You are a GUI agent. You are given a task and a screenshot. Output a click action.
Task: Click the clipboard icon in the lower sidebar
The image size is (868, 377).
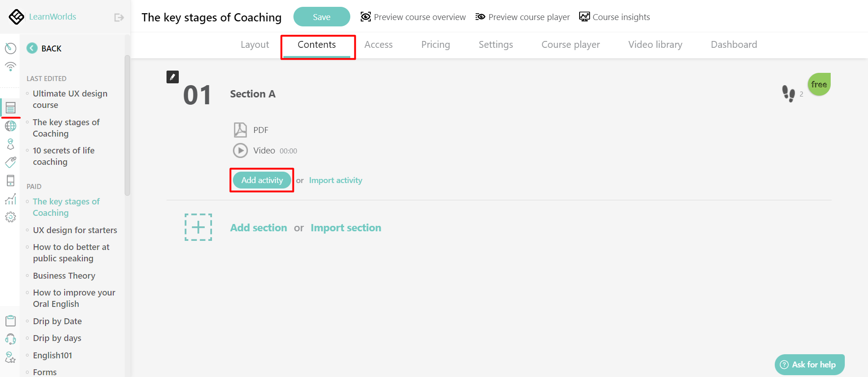click(10, 321)
